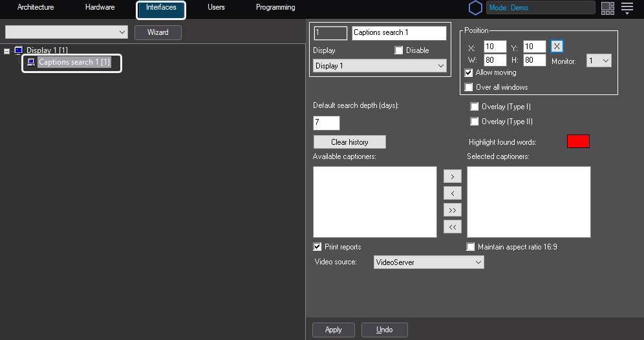
Task: Click the W width field
Action: 495,60
